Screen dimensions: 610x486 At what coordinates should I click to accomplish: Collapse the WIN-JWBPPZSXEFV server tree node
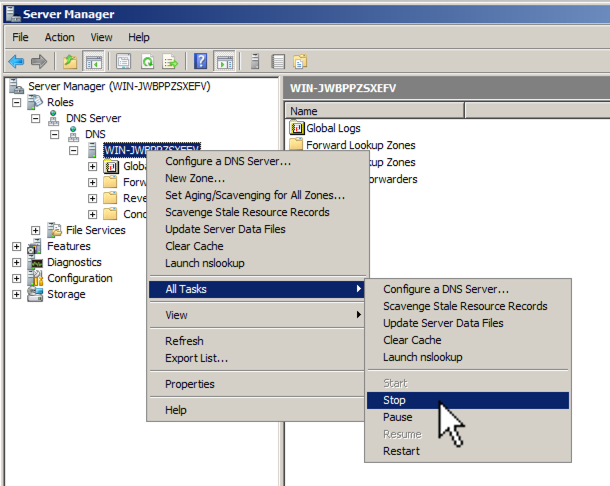[74, 151]
